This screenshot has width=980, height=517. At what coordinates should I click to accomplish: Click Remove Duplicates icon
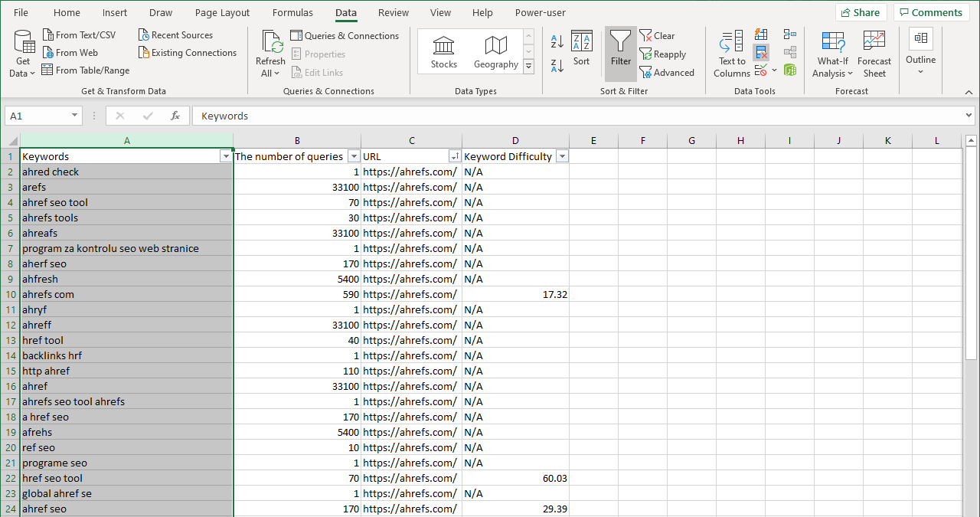tap(761, 52)
